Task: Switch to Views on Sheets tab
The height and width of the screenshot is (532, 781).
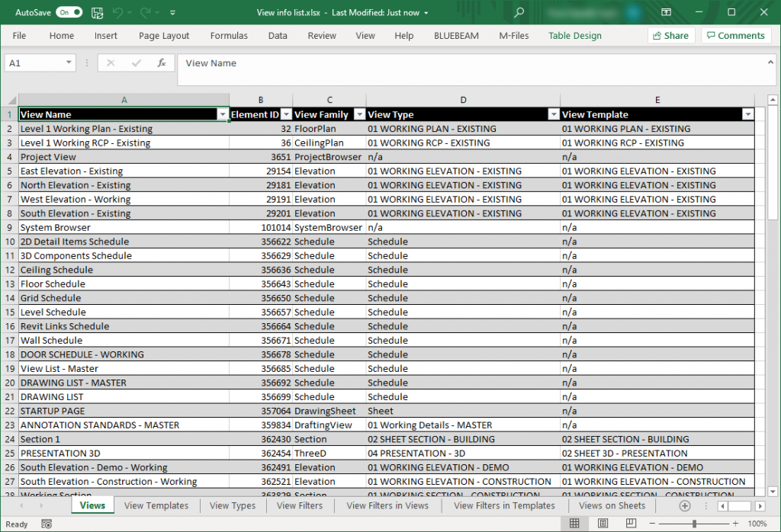Action: pos(612,505)
